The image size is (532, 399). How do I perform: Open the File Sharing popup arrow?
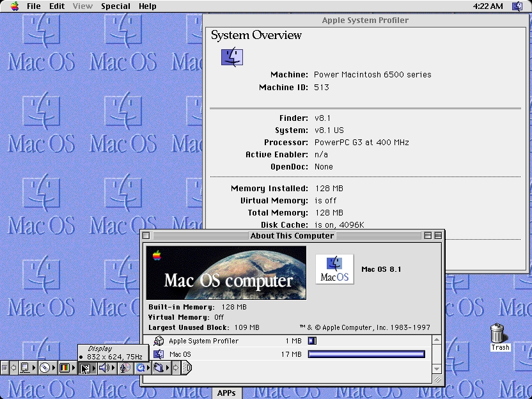(x=168, y=368)
